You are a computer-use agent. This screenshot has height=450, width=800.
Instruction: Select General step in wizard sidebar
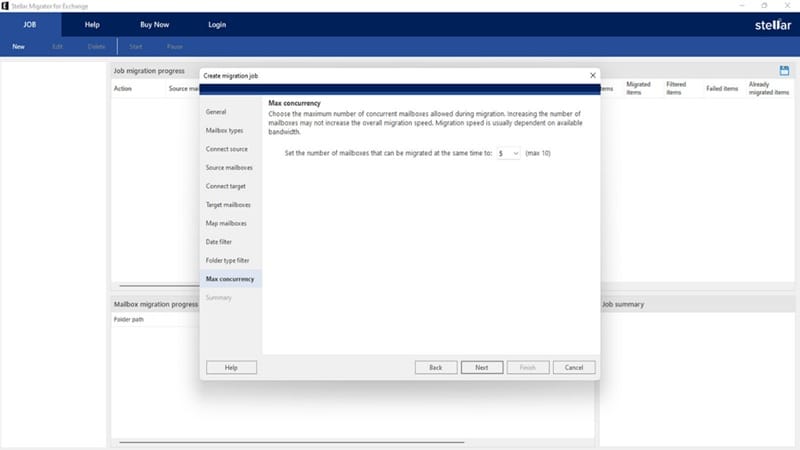pos(231,112)
